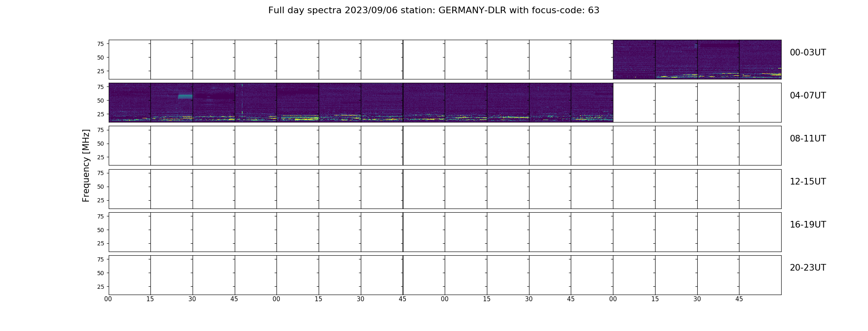This screenshot has height=331, width=868.
Task: Click the '25' tick label of the 20-23UT row
Action: click(100, 287)
